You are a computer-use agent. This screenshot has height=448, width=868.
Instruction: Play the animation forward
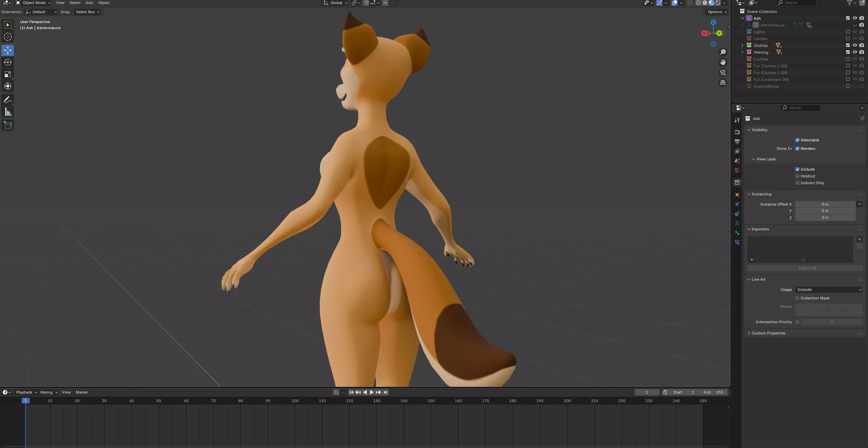pos(372,392)
